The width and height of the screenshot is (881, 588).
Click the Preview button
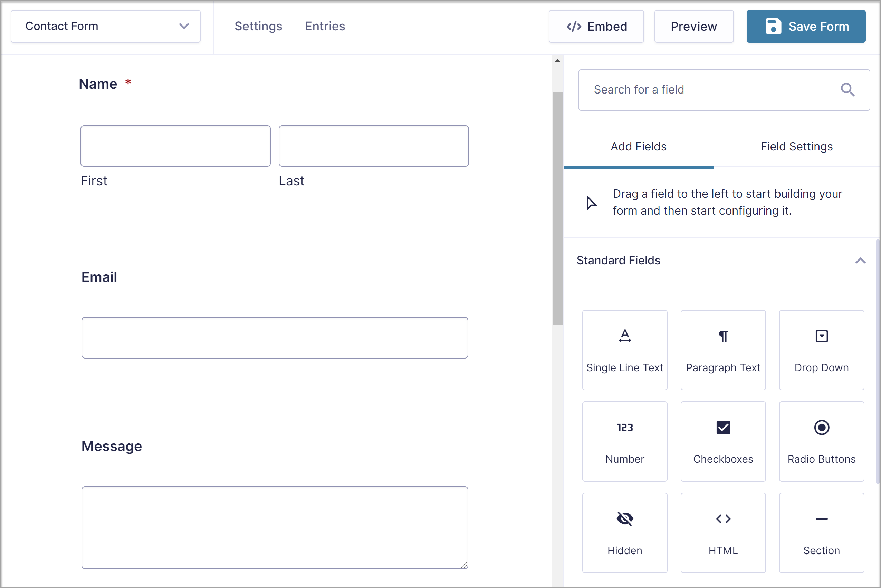tap(694, 26)
